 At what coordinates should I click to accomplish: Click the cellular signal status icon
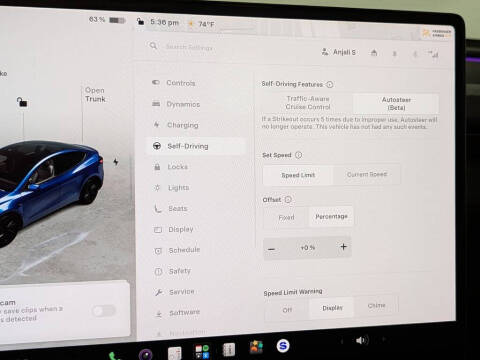pos(433,54)
